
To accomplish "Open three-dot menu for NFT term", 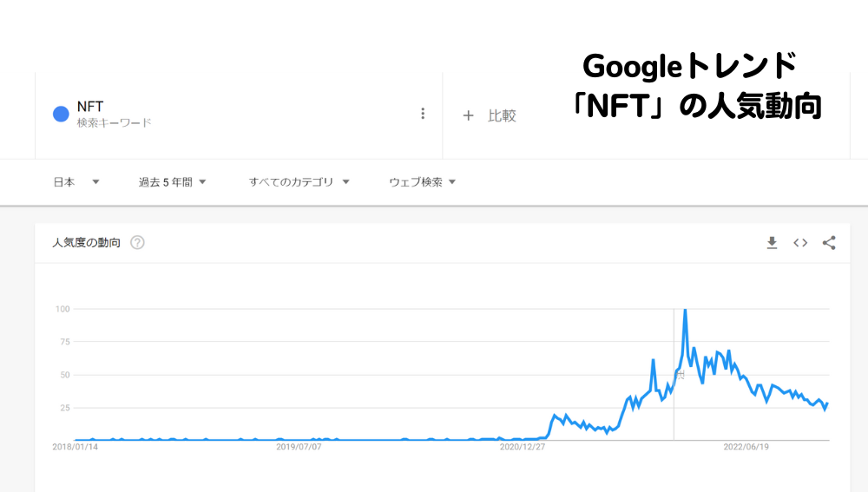I will point(423,114).
